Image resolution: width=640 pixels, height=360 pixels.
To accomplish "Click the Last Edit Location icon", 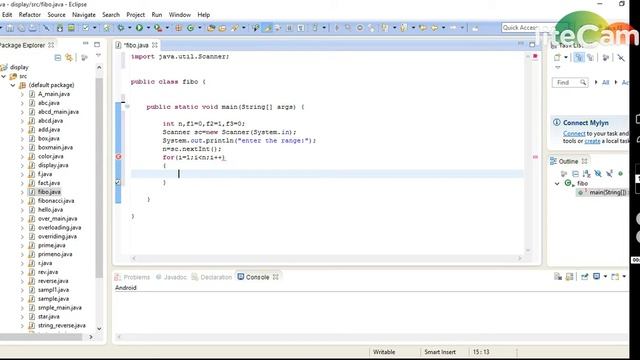I will coord(423,28).
